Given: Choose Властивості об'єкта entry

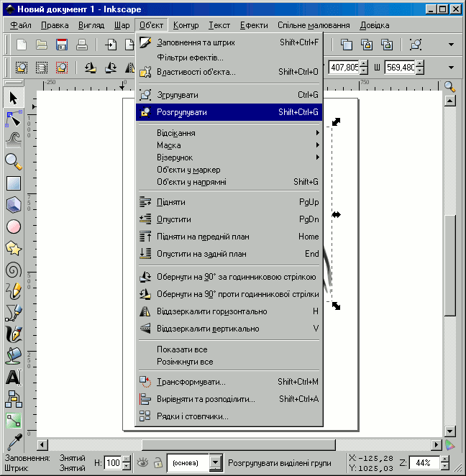Looking at the screenshot, I should point(229,72).
